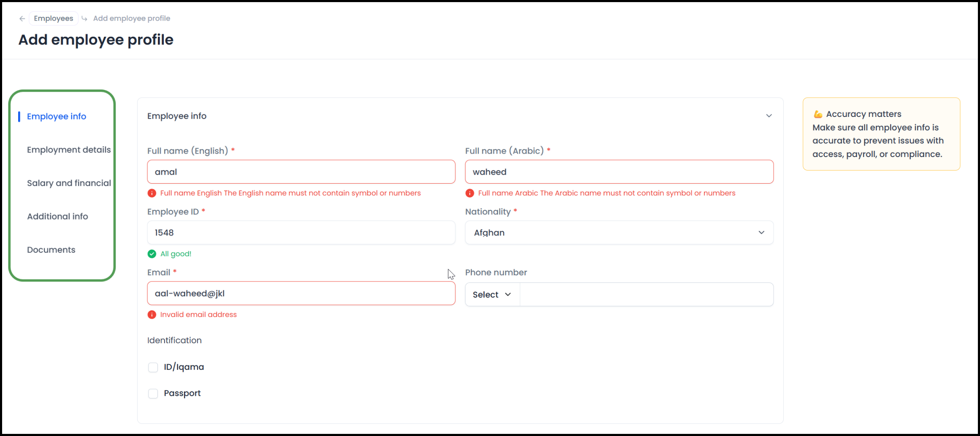980x436 pixels.
Task: Click the Full name (English) field
Action: (301, 172)
